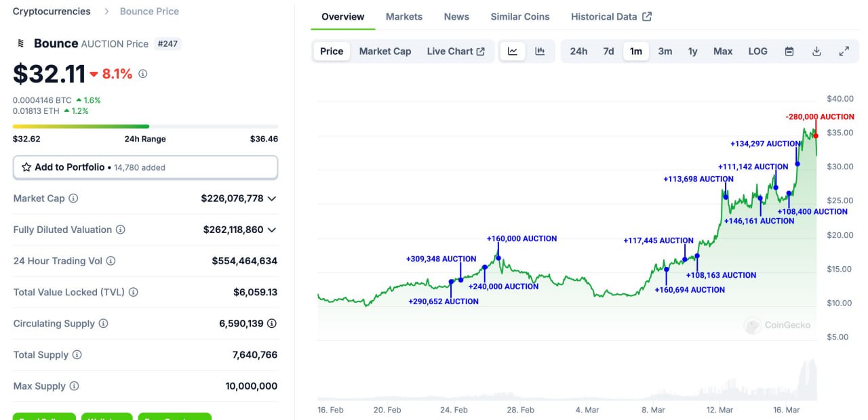Click info icon next to Circulating Supply value

[x=272, y=324]
